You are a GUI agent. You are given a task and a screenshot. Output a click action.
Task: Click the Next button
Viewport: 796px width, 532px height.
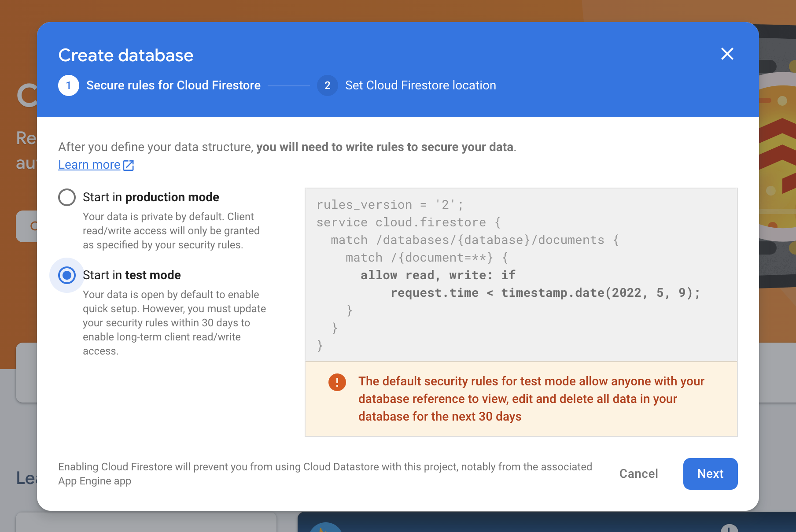pyautogui.click(x=710, y=473)
